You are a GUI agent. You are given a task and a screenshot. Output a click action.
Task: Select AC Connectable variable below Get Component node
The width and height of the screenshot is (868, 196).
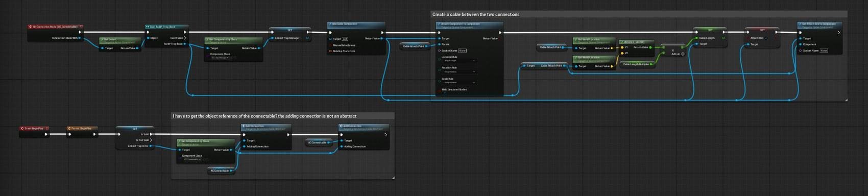pos(221,170)
